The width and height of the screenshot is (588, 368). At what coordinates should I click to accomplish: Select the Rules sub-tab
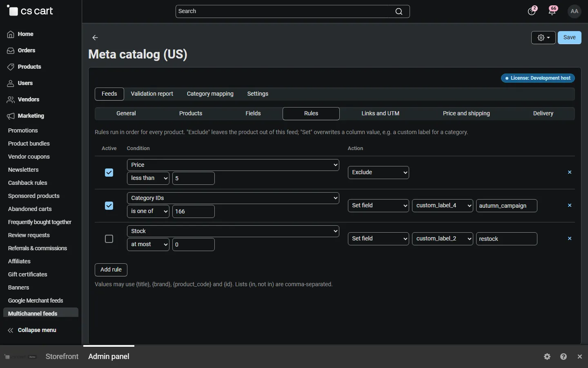(311, 114)
